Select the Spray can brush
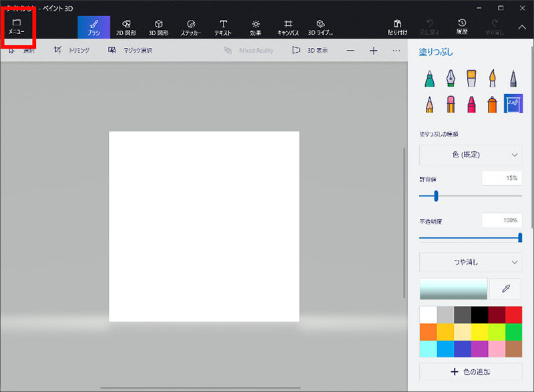The height and width of the screenshot is (392, 534). click(491, 104)
